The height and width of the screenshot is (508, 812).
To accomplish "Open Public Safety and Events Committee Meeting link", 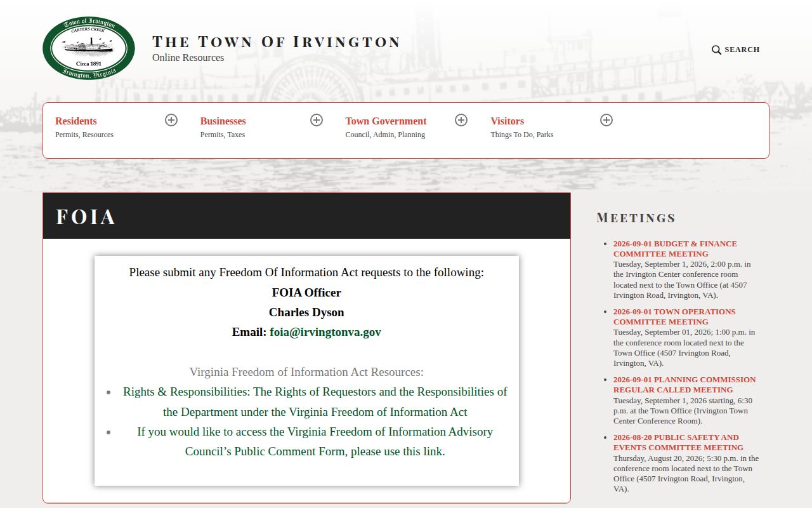I will coord(678,442).
